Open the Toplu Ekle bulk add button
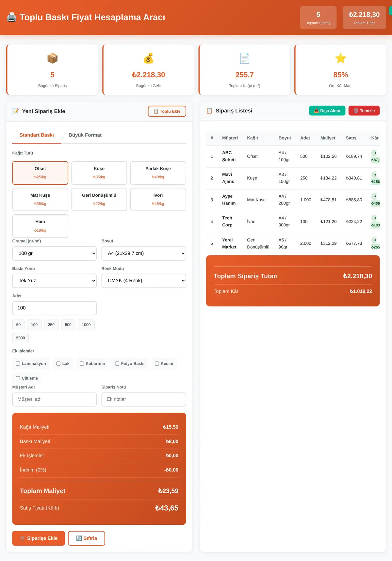 (x=167, y=111)
